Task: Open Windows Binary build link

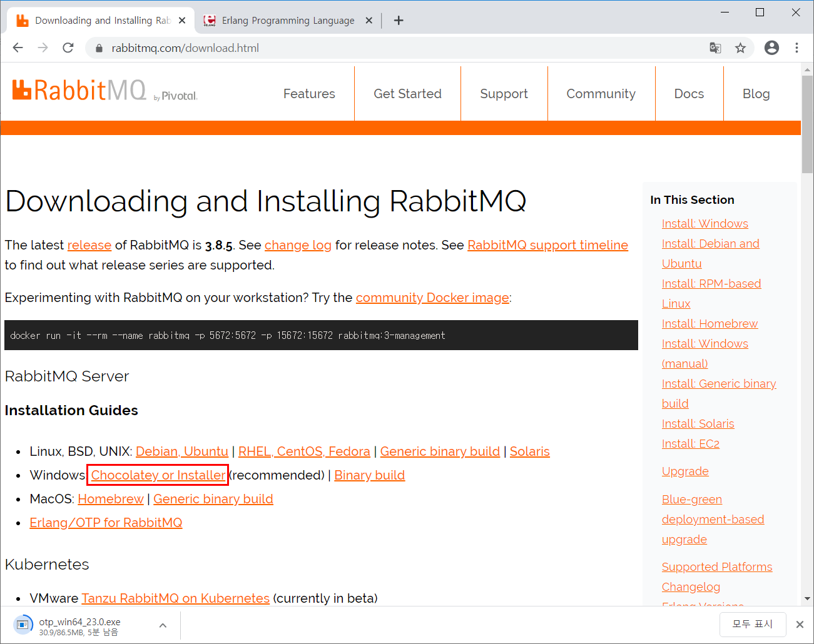Action: click(369, 475)
